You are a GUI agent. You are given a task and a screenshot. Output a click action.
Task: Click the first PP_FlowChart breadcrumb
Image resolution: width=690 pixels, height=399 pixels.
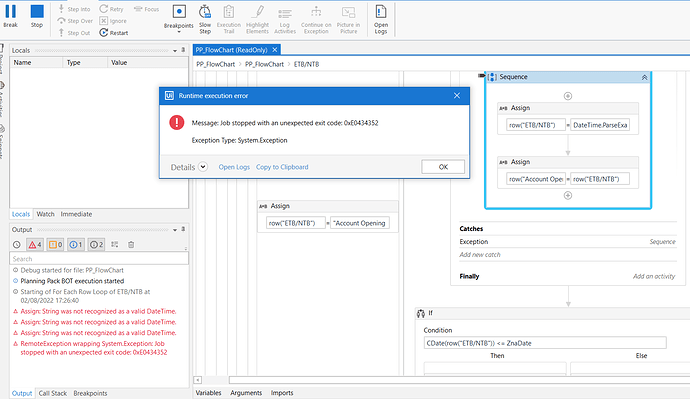click(x=216, y=64)
